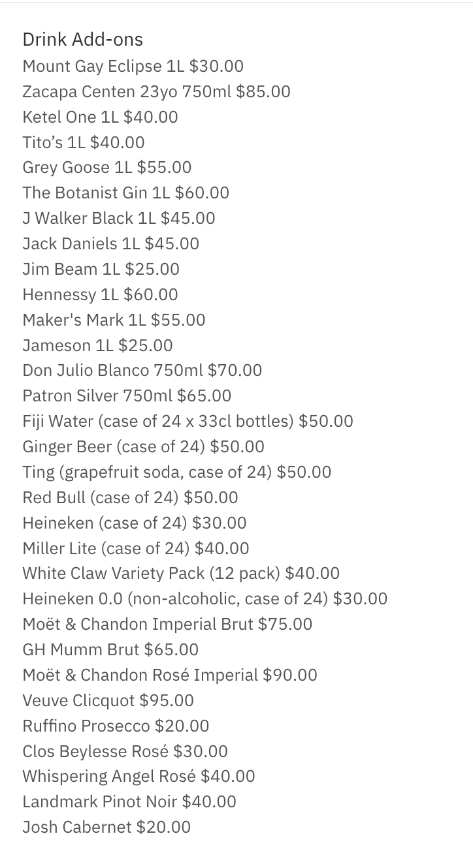Select Ting grapefruit soda case line
Screen dimensions: 473x868
coord(176,473)
